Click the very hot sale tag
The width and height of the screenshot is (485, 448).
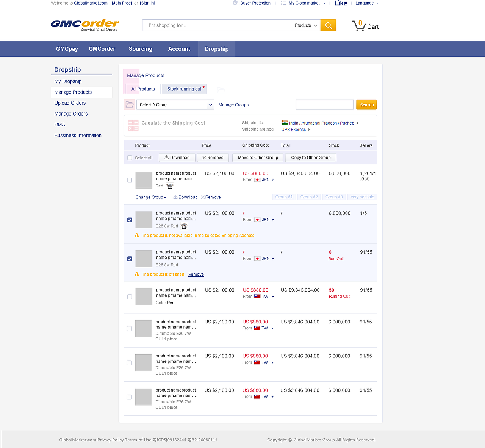pyautogui.click(x=362, y=197)
